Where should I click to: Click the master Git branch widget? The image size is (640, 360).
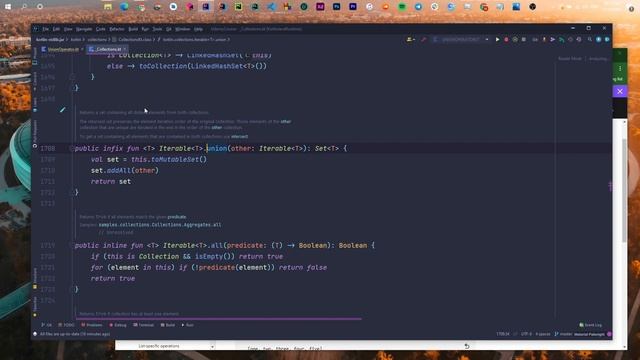pos(563,334)
